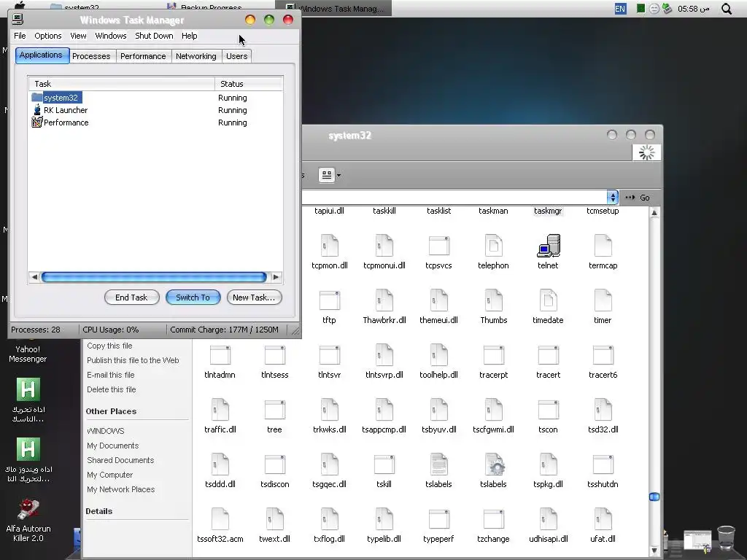The image size is (747, 560).
Task: Click E-mail this file link
Action: click(111, 375)
